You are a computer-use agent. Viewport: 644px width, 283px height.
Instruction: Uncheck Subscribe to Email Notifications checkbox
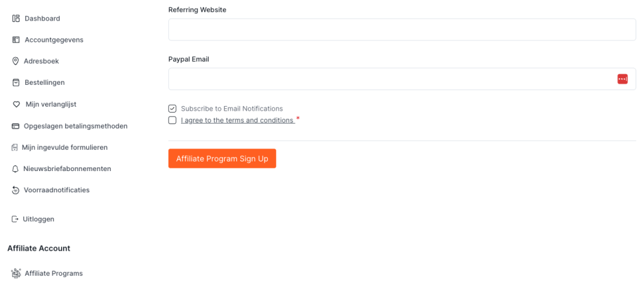173,109
